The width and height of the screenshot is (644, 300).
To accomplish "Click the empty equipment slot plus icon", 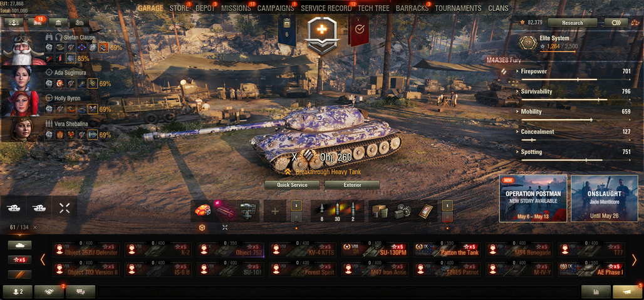I will pyautogui.click(x=275, y=211).
